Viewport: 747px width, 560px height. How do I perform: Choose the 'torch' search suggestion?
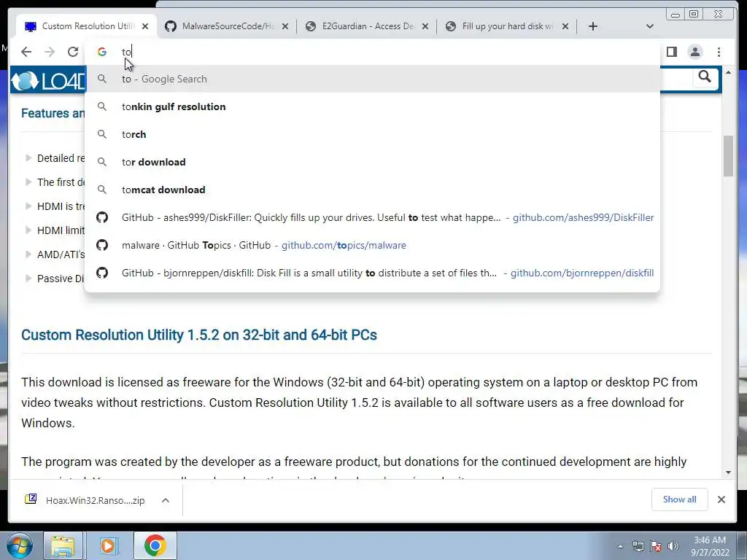[372, 134]
